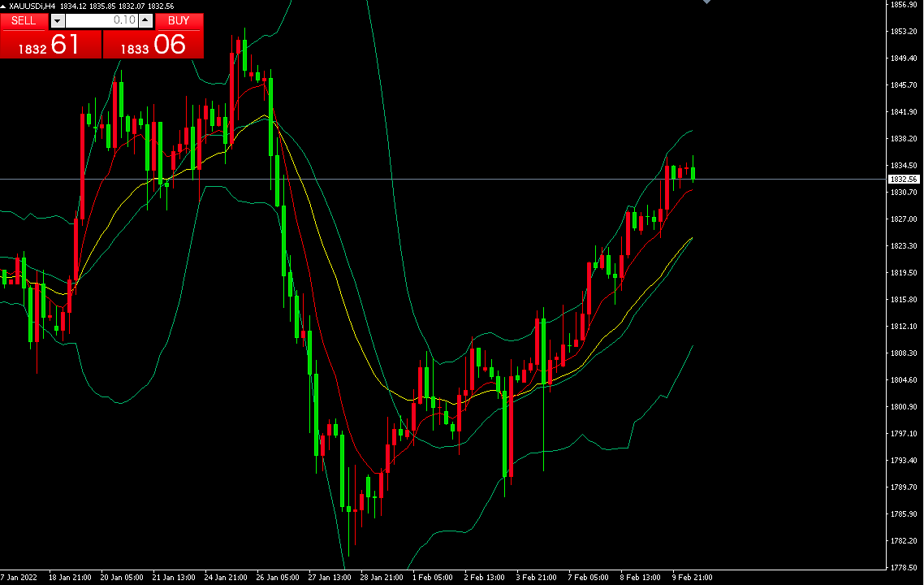The image size is (924, 585).
Task: Click the 1856.90 price scale label
Action: click(904, 5)
